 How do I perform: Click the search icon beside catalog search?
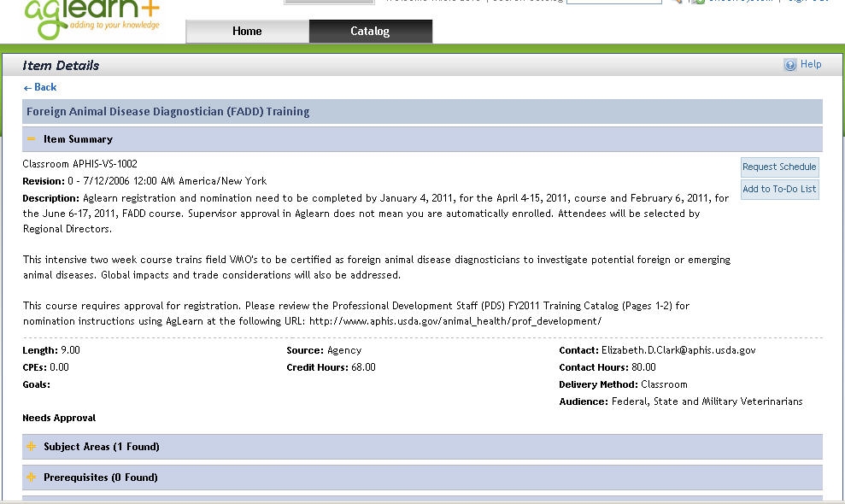point(676,2)
